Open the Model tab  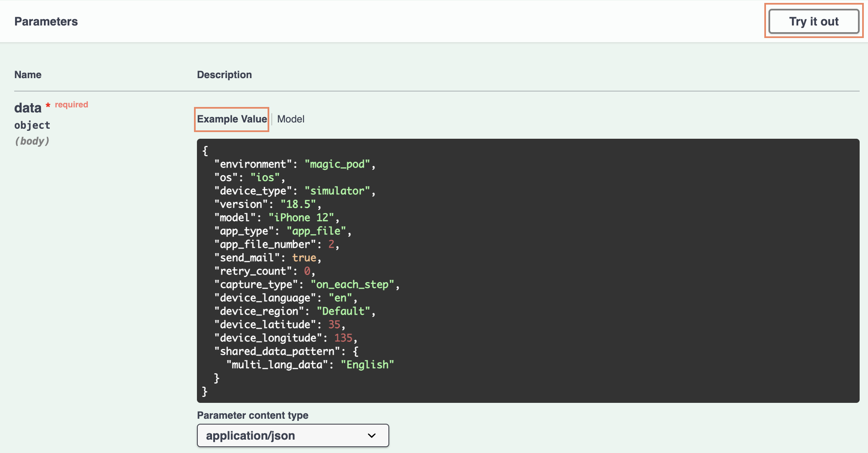pos(291,119)
